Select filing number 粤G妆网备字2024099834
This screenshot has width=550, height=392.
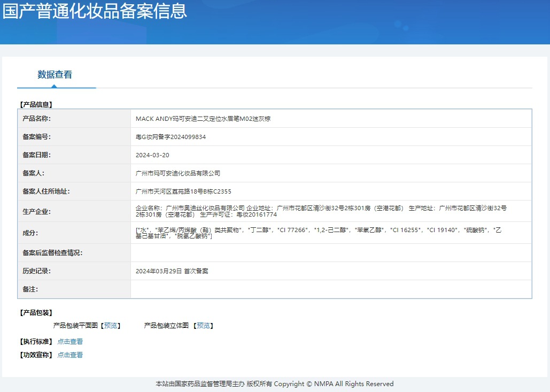171,137
